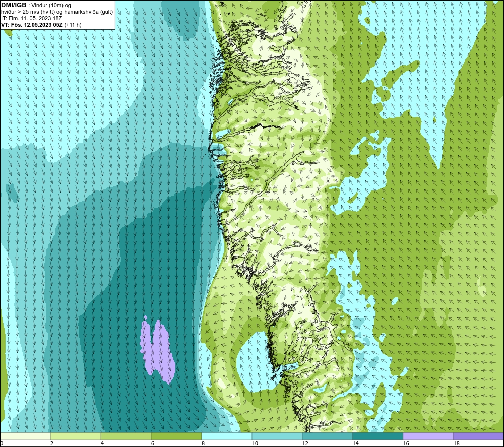Viewport: 504px width, 447px height.
Task: Click the 'IT: Fim. 11. 05. 2023 18Z' line
Action: [31, 18]
